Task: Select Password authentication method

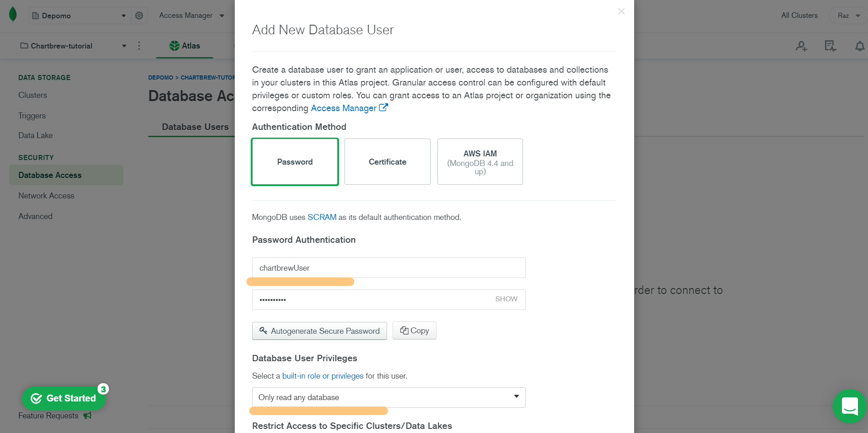Action: (295, 161)
